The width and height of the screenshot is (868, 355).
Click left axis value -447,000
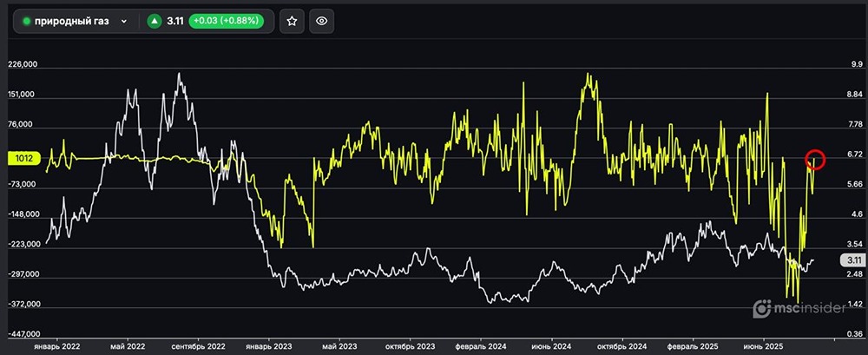pos(23,334)
